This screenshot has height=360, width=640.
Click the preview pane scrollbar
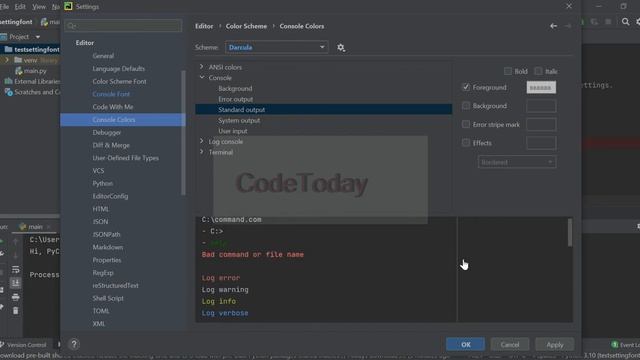pyautogui.click(x=570, y=233)
